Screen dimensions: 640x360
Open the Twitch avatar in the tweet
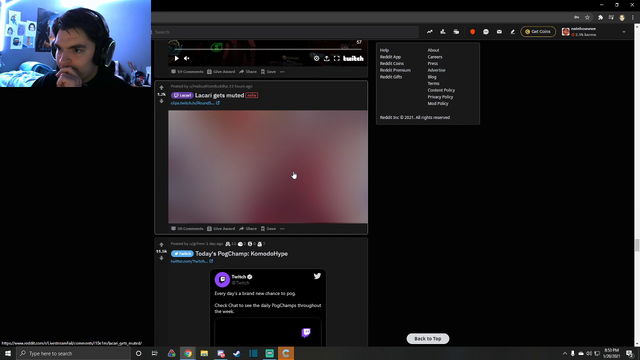click(222, 280)
